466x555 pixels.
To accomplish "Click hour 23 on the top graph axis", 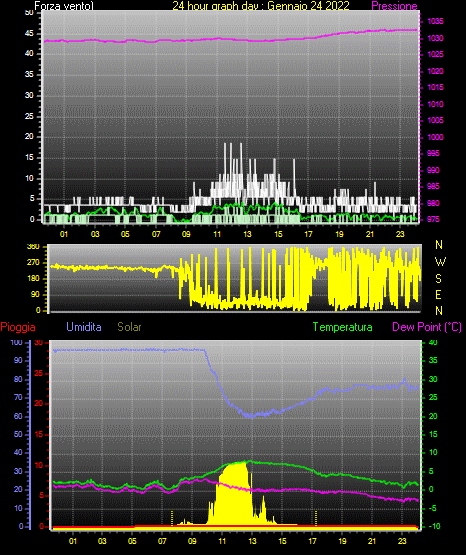I will click(400, 234).
